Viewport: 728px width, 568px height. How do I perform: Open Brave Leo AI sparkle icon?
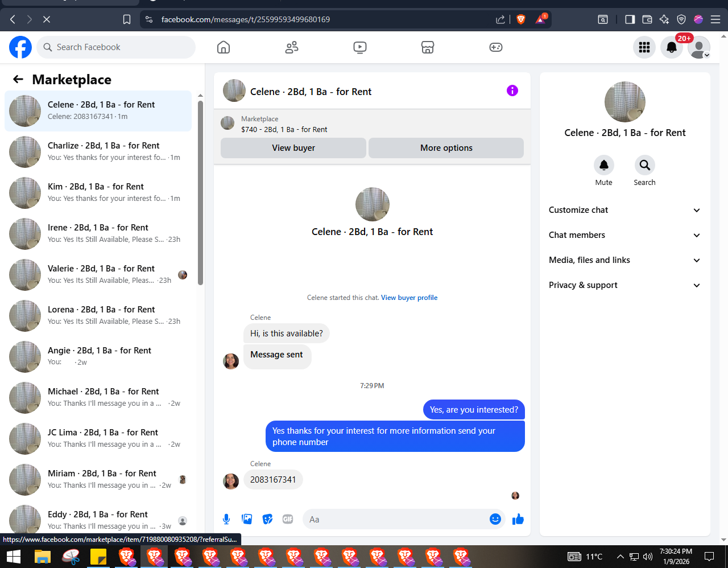664,19
